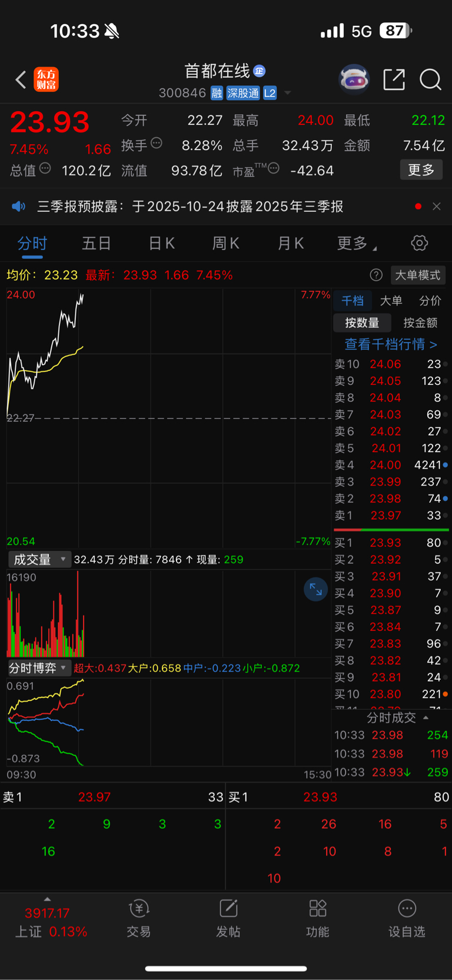Switch to the 月K chart tab
452x980 pixels.
[290, 243]
